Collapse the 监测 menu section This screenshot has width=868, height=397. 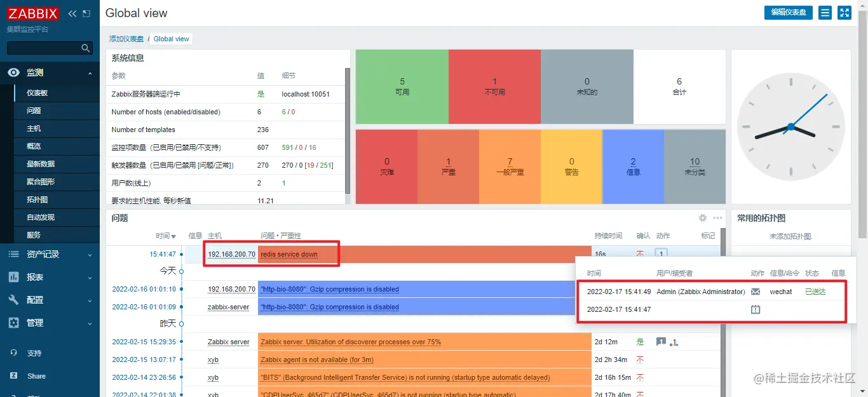click(x=50, y=73)
